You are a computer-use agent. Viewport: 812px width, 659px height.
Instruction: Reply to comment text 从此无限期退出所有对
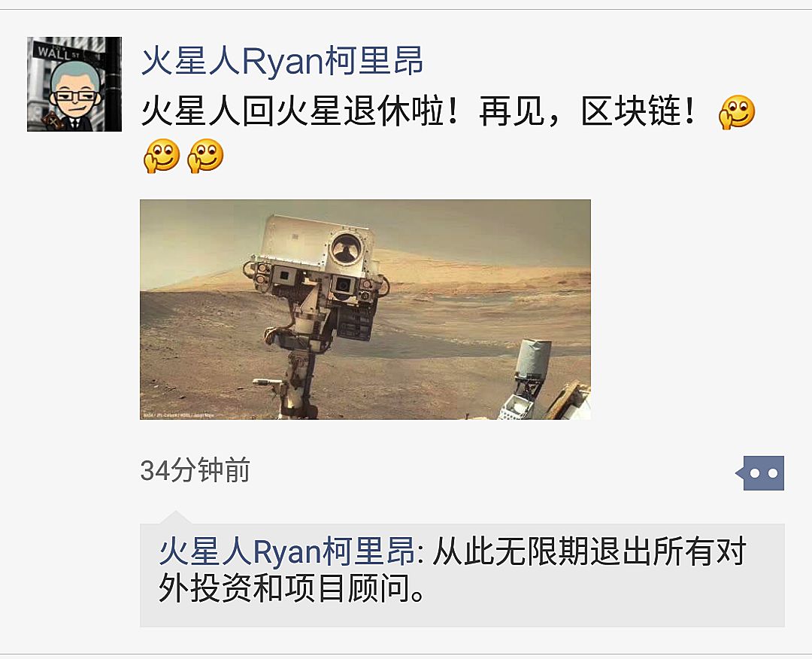click(589, 551)
